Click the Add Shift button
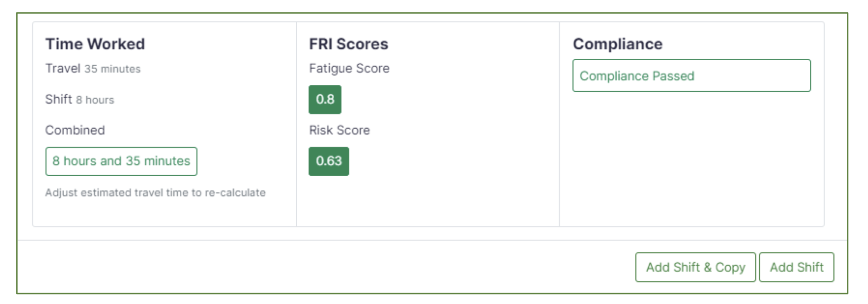Image resolution: width=868 pixels, height=304 pixels. tap(796, 267)
